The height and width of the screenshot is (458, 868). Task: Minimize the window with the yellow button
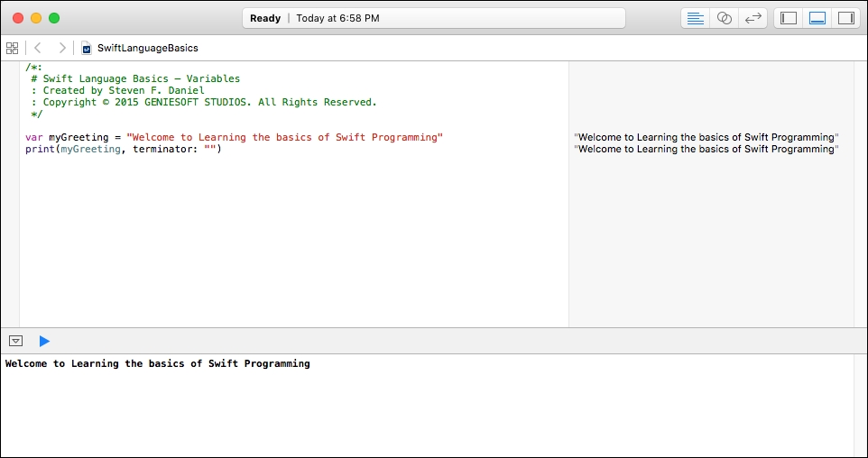(x=36, y=18)
